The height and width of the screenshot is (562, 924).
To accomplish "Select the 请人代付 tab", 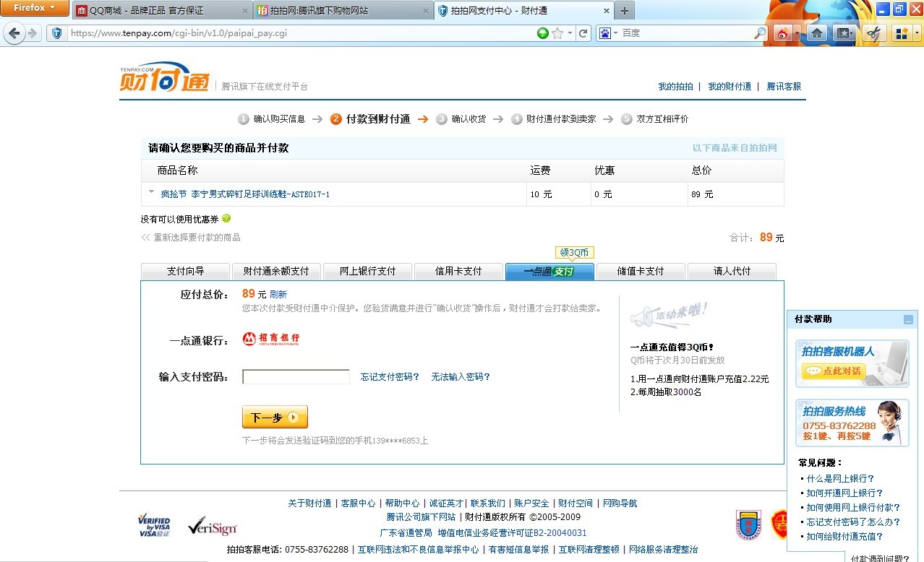I will 732,272.
